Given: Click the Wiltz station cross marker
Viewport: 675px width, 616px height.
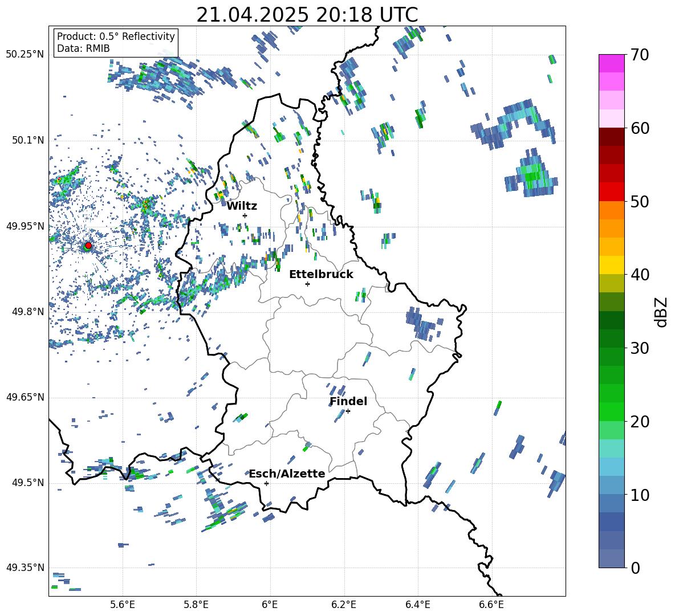Looking at the screenshot, I should [x=245, y=215].
